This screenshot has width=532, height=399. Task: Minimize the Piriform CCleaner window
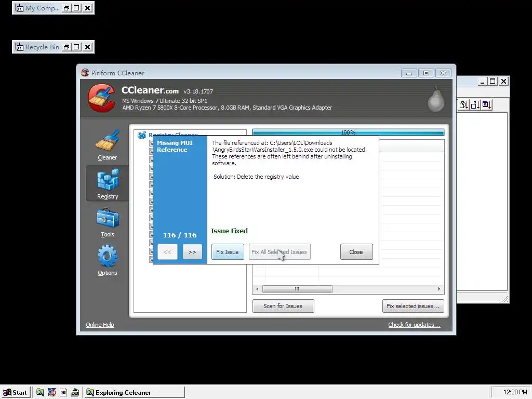(x=409, y=73)
